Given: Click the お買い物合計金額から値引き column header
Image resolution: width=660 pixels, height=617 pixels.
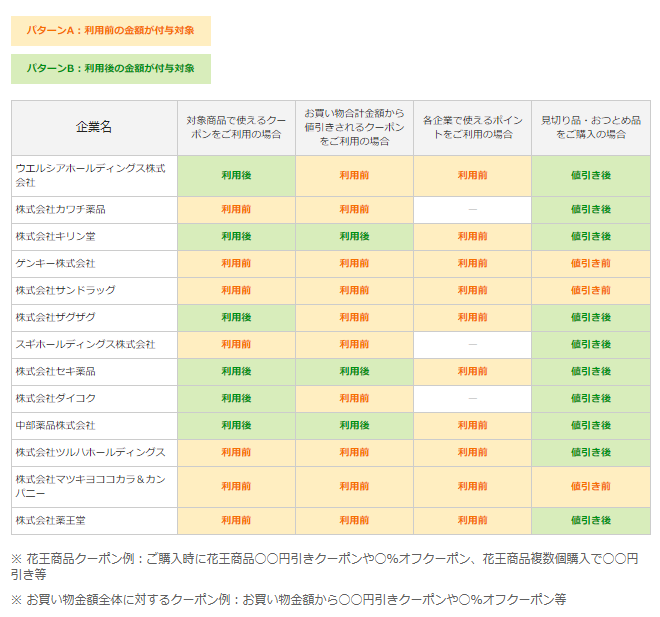Looking at the screenshot, I should point(354,128).
